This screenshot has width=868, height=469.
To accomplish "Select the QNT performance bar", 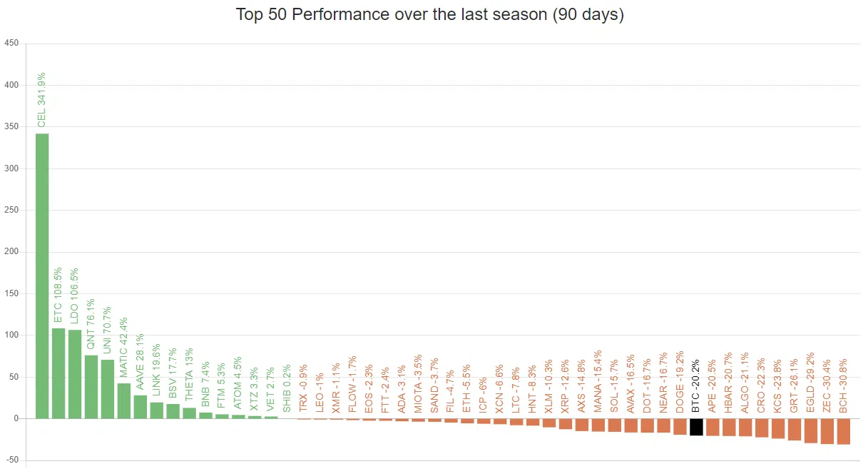I will click(x=91, y=386).
